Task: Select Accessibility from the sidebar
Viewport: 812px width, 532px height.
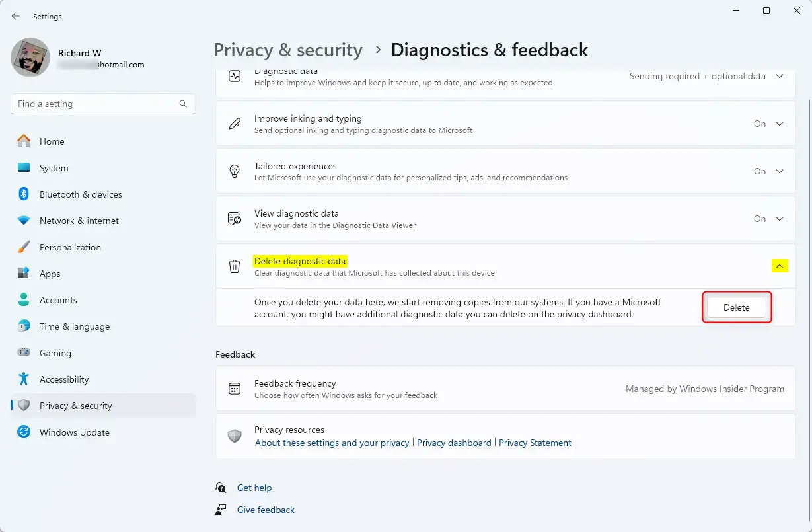Action: point(64,379)
